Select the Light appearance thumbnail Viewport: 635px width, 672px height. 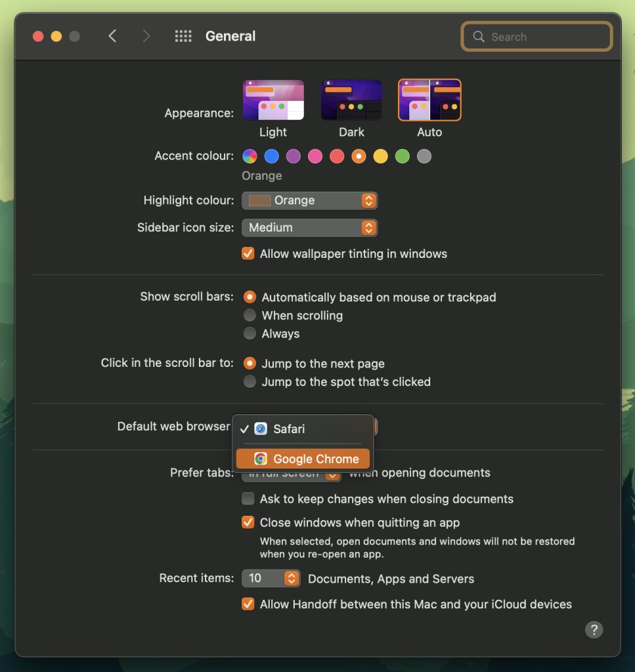coord(273,100)
